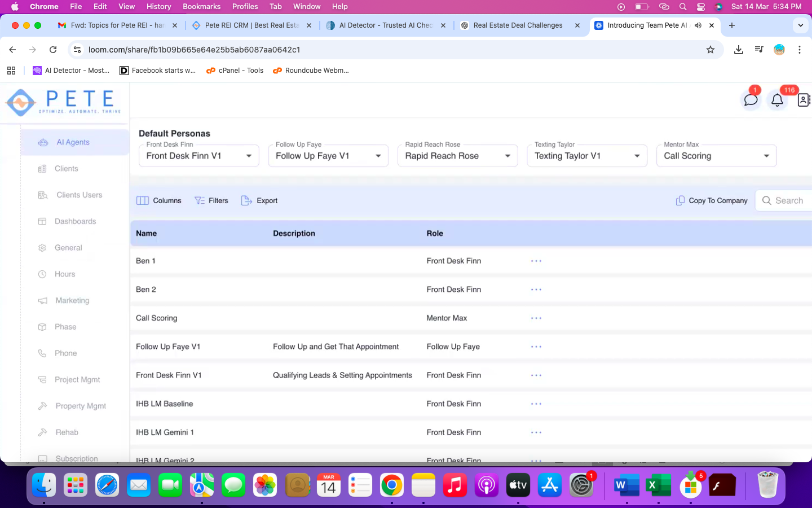Image resolution: width=812 pixels, height=508 pixels.
Task: Sort by the Name column header
Action: point(147,233)
